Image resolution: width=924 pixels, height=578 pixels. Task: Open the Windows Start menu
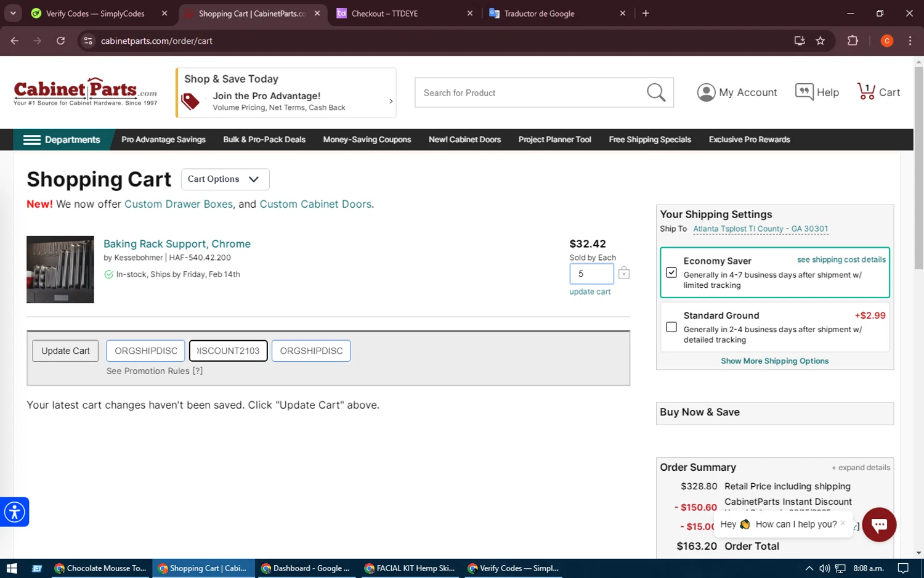pos(12,568)
